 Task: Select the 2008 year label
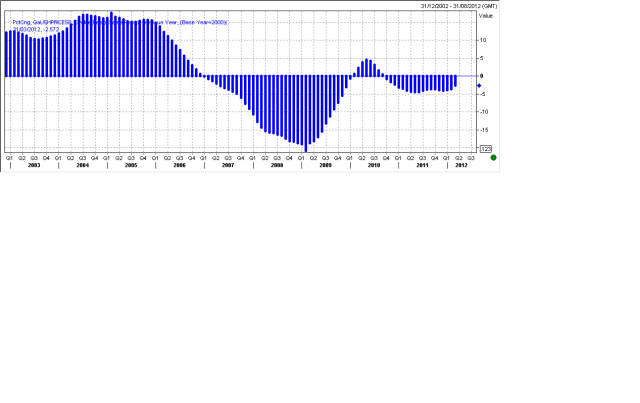click(x=276, y=165)
